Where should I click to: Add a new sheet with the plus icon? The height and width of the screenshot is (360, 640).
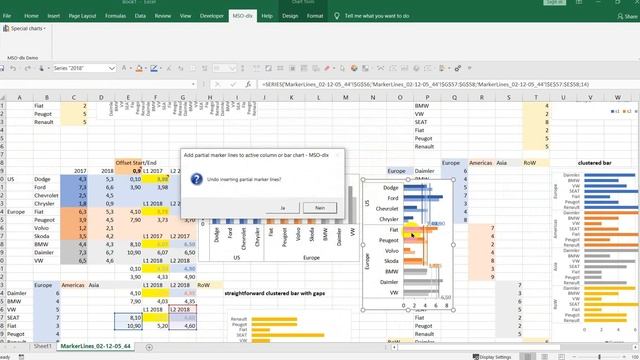pos(149,347)
